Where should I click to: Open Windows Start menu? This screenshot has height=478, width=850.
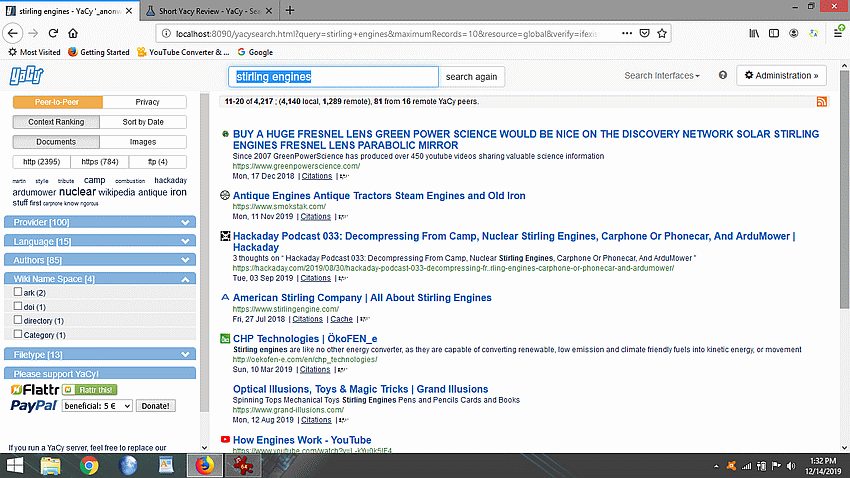(x=15, y=466)
